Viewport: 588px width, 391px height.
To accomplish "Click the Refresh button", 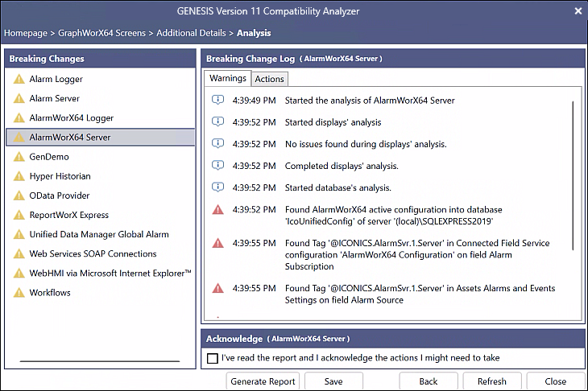I will tap(492, 381).
